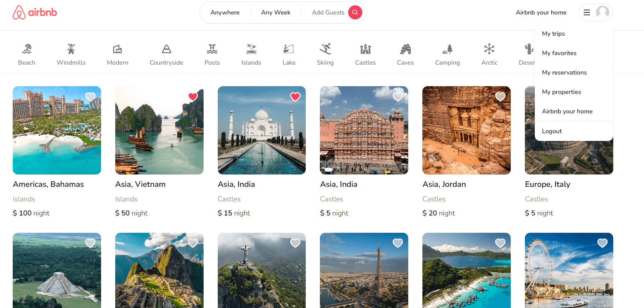Click the $ 50 night price
Viewport: 644px width, 308px height.
[131, 213]
